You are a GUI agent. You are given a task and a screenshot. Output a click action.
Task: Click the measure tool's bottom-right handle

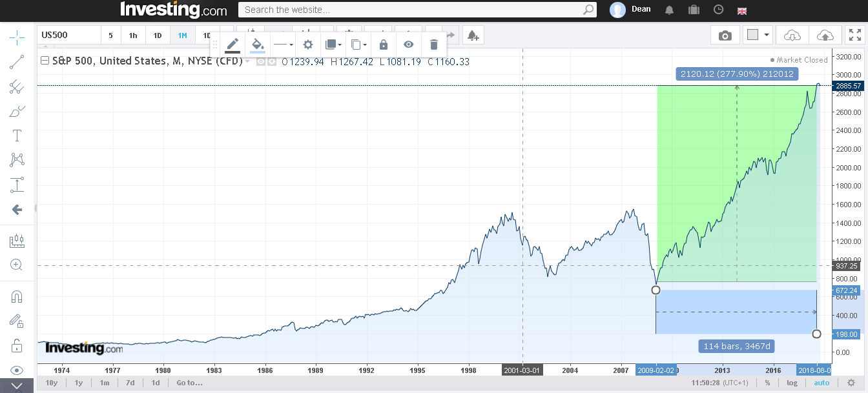[817, 334]
